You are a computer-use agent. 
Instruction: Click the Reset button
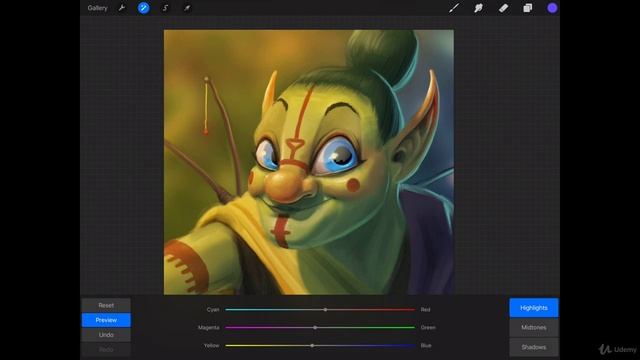click(x=106, y=305)
